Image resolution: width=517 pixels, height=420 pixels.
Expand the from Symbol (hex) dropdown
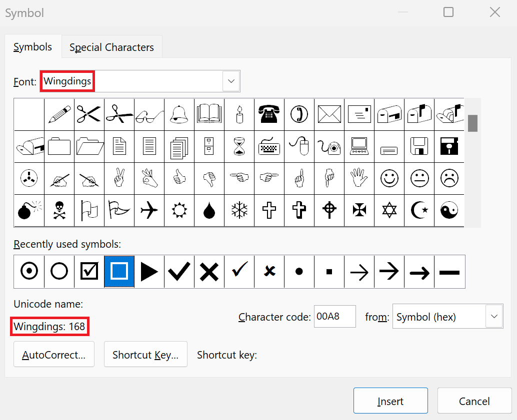pyautogui.click(x=494, y=316)
